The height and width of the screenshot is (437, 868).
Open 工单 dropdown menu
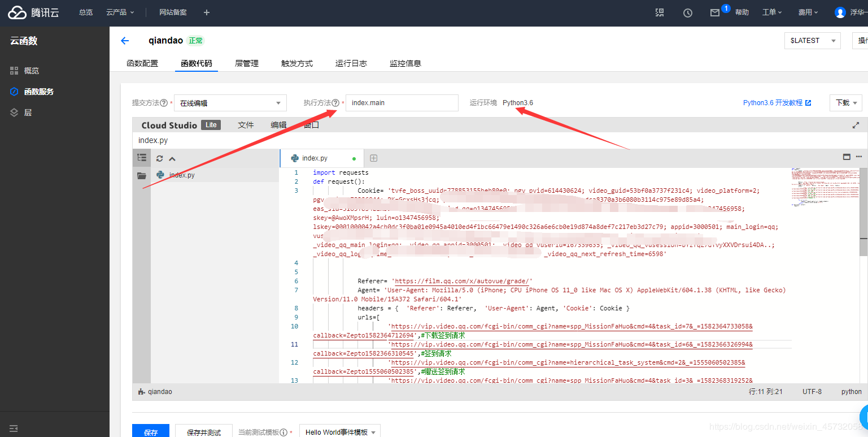click(772, 12)
